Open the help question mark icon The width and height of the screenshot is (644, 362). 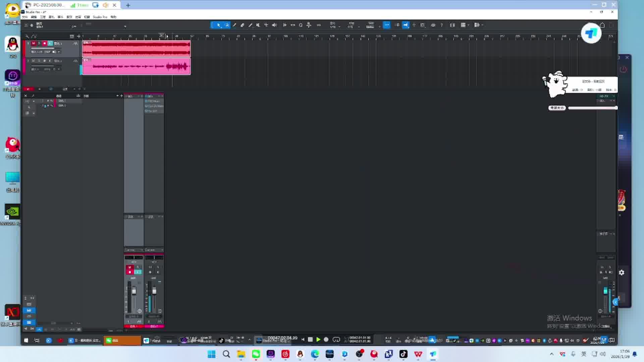[x=442, y=25]
